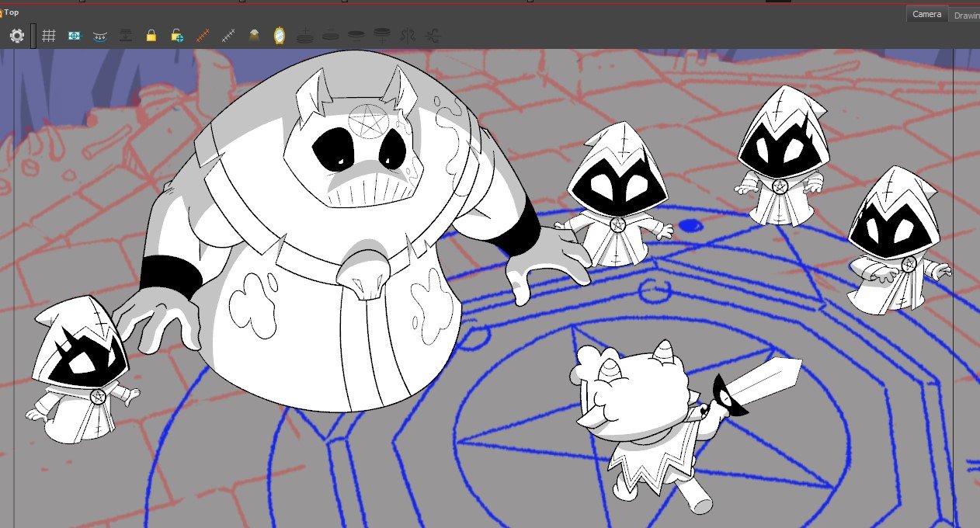Click the blue crosshair frame icon
The image size is (980, 528).
(x=75, y=36)
